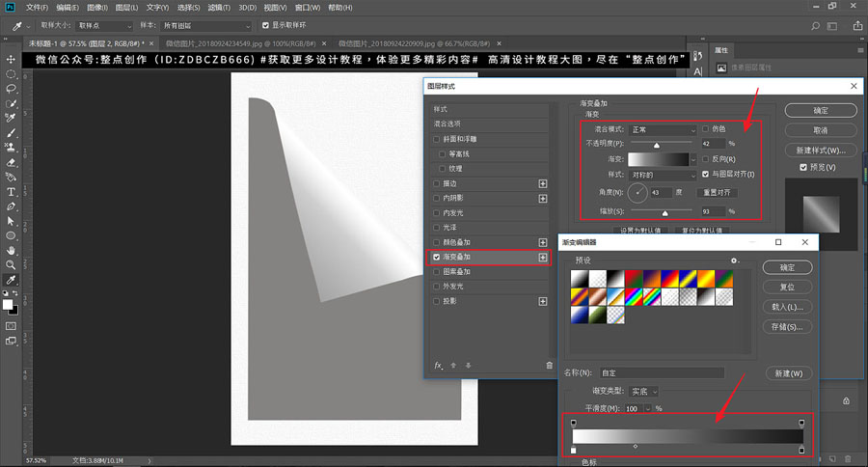
Task: Select the Type tool in toolbar
Action: [11, 191]
